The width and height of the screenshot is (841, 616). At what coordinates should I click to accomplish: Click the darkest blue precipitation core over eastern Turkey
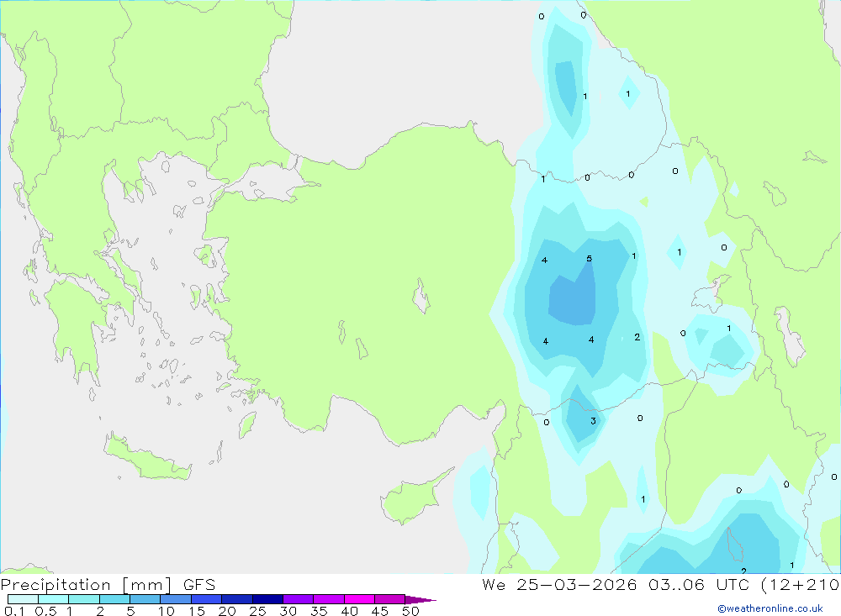click(x=573, y=299)
